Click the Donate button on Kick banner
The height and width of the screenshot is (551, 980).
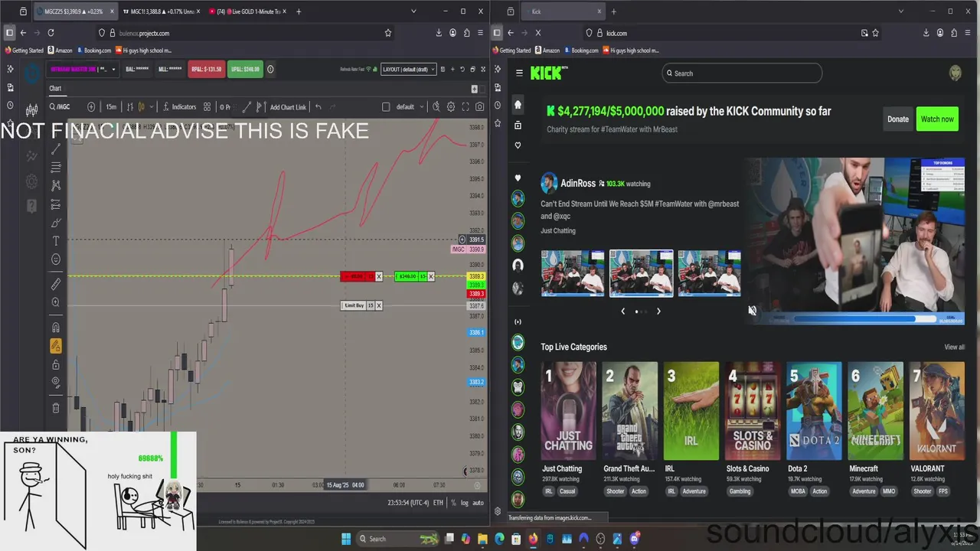click(x=898, y=119)
